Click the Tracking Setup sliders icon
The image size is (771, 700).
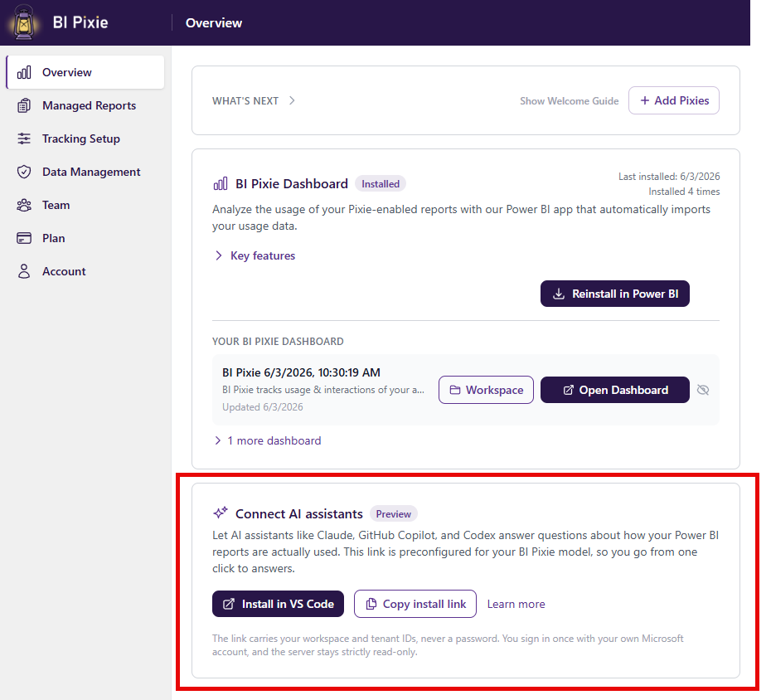24,139
